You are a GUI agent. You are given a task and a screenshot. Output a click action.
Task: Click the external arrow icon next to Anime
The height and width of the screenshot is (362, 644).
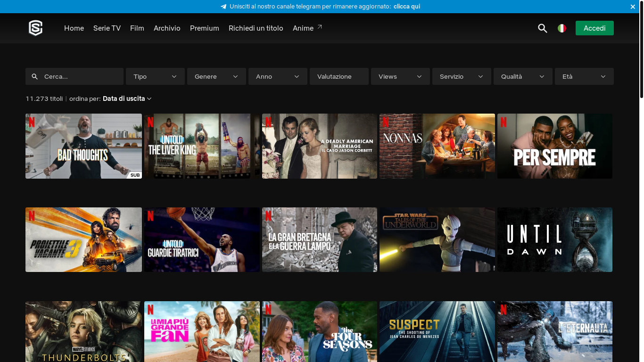pyautogui.click(x=320, y=27)
